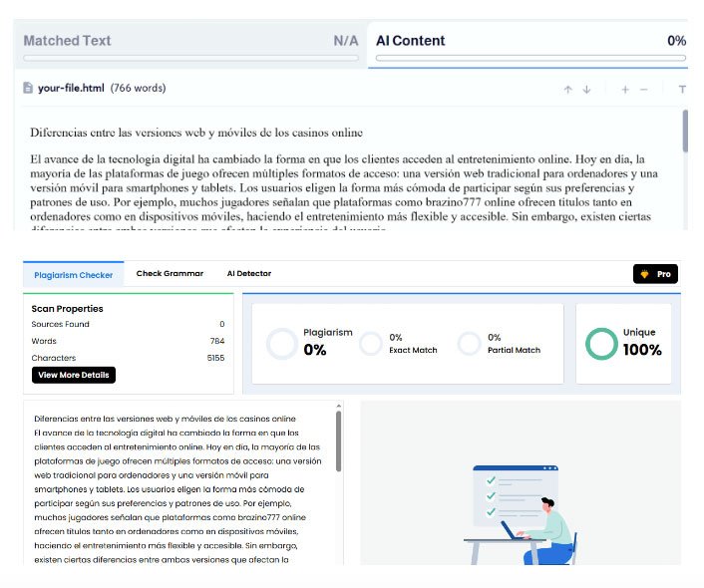Click the text format T icon

tap(682, 89)
